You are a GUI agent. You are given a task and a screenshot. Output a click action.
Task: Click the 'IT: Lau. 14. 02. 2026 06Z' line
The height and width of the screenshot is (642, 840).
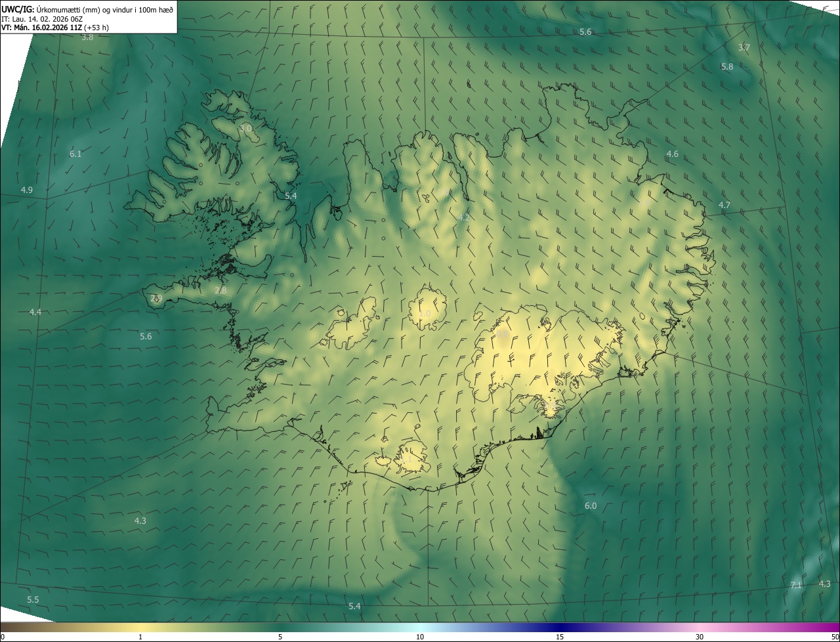41,19
